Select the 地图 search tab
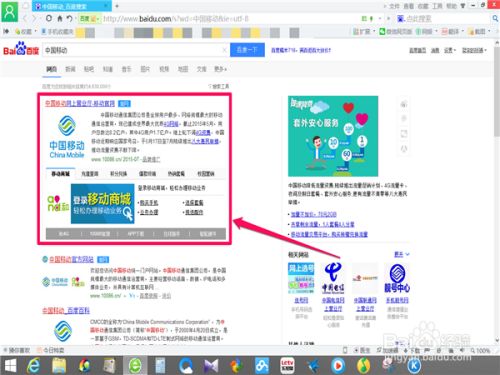Viewport: 500px width, 375px height. point(183,69)
